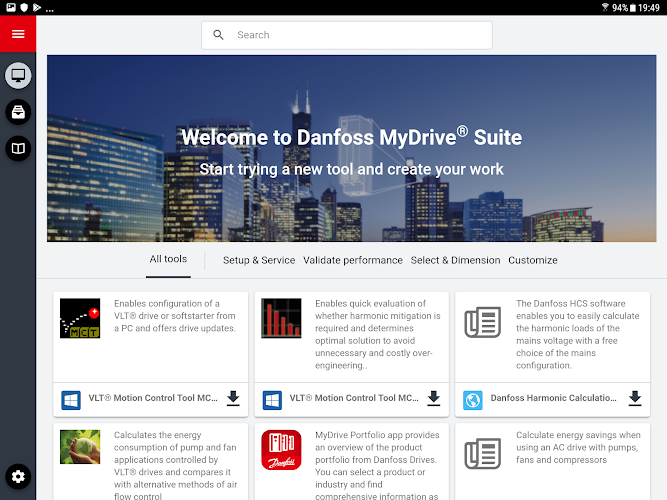Click the energy savings document icon
The width and height of the screenshot is (667, 500).
click(482, 454)
